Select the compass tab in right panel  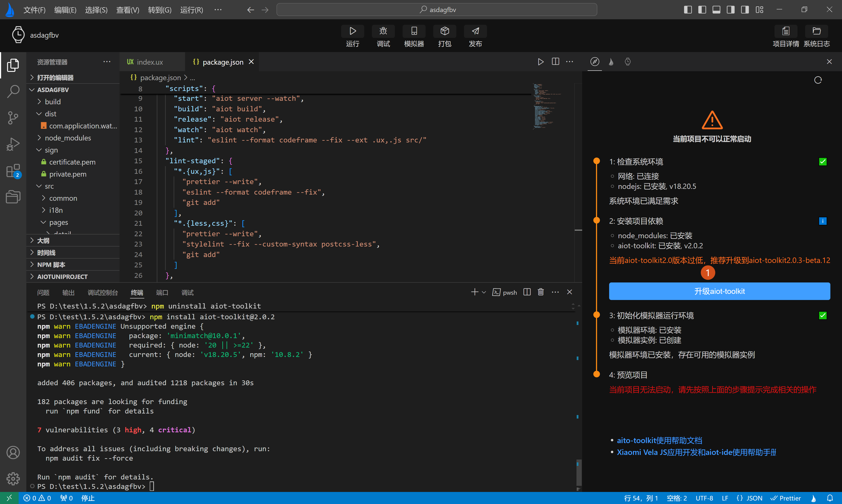[x=595, y=62]
